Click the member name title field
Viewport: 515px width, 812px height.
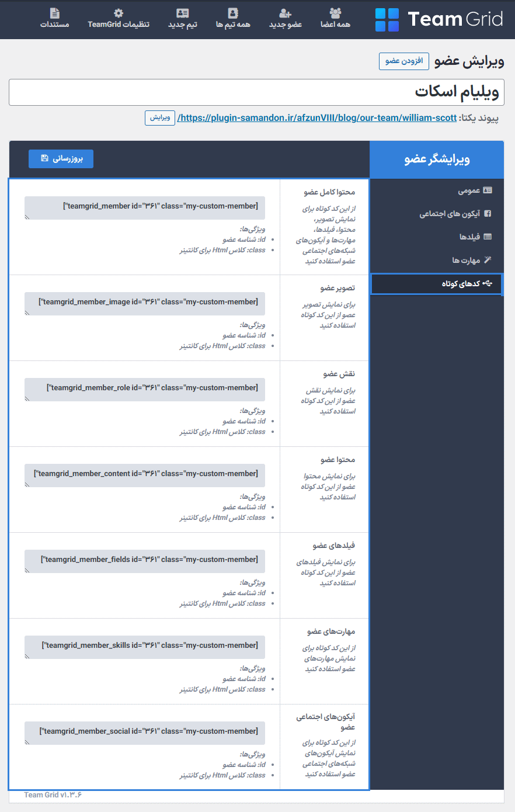(x=257, y=92)
